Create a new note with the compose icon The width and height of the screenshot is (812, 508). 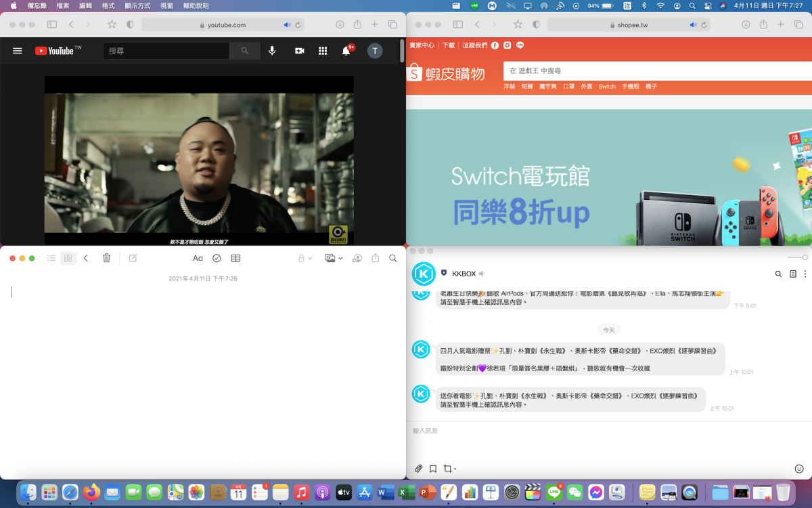(x=133, y=258)
